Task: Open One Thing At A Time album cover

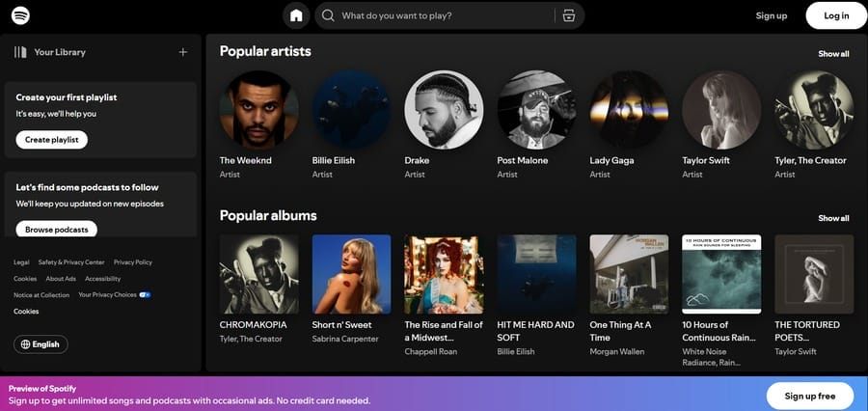Action: pos(629,274)
